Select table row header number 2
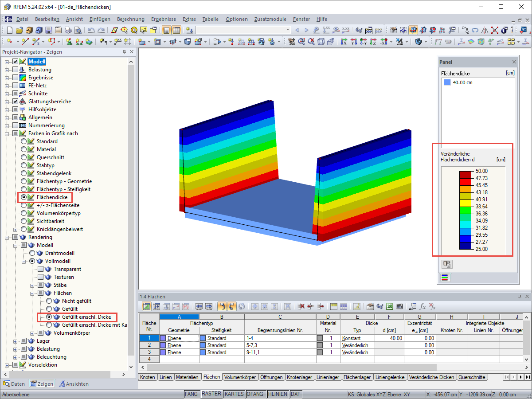 point(149,345)
